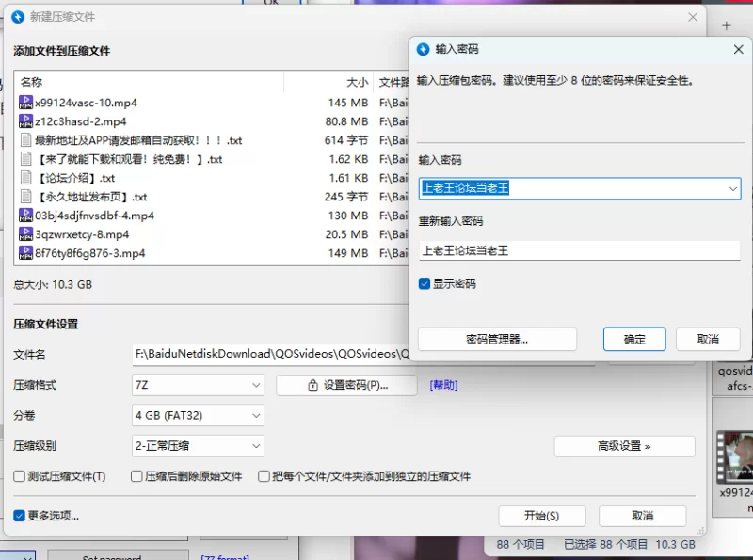The image size is (753, 560).
Task: Click 取消 in the 输入密码 dialog
Action: (x=708, y=340)
